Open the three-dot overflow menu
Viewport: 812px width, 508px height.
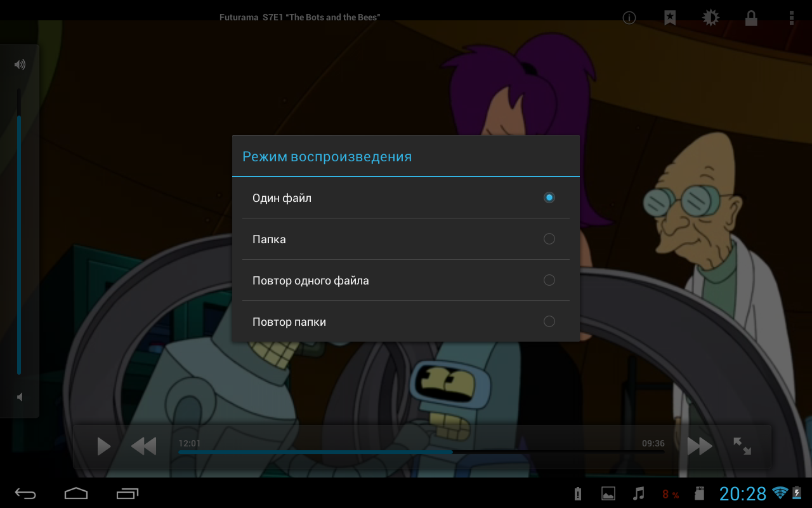(x=791, y=18)
